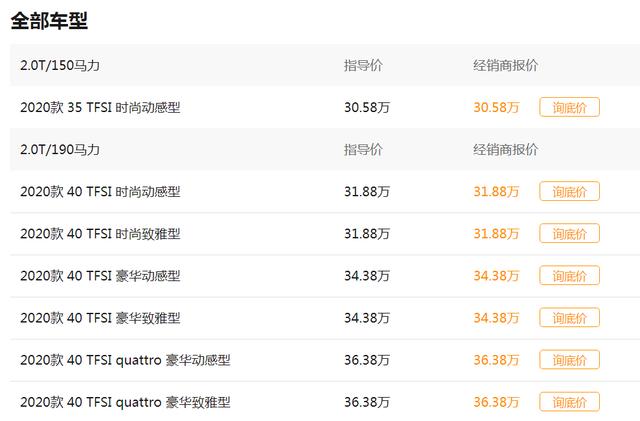Open model 2020款 40 TFSI 豪华致雅型
The width and height of the screenshot is (640, 421).
[x=100, y=318]
